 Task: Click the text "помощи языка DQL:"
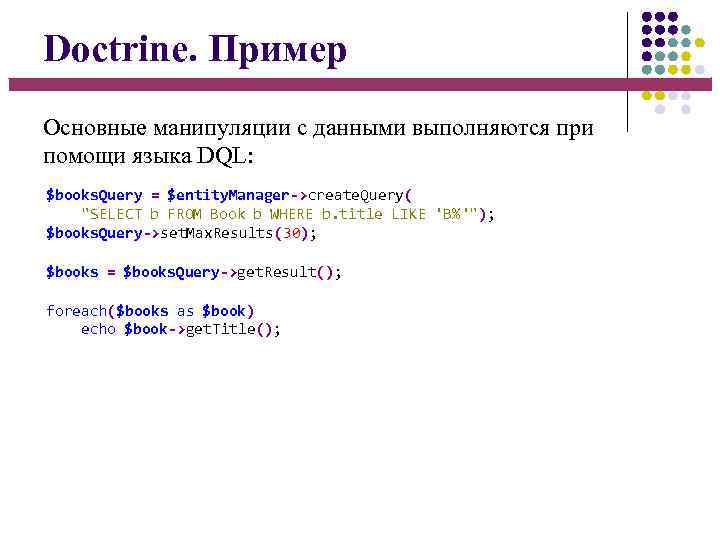point(148,156)
